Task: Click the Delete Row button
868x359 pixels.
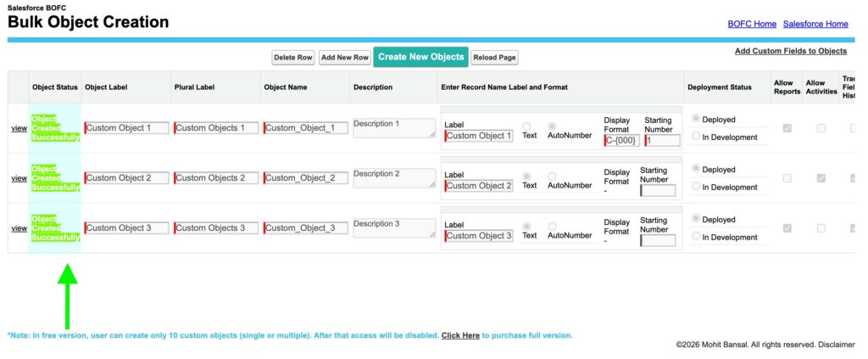Action: pos(292,58)
